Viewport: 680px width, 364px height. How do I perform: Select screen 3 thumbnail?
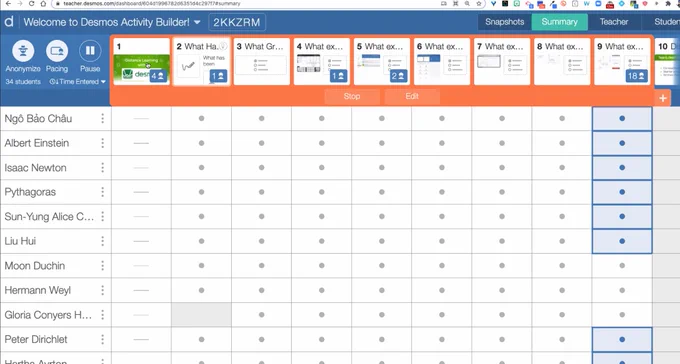pos(262,61)
